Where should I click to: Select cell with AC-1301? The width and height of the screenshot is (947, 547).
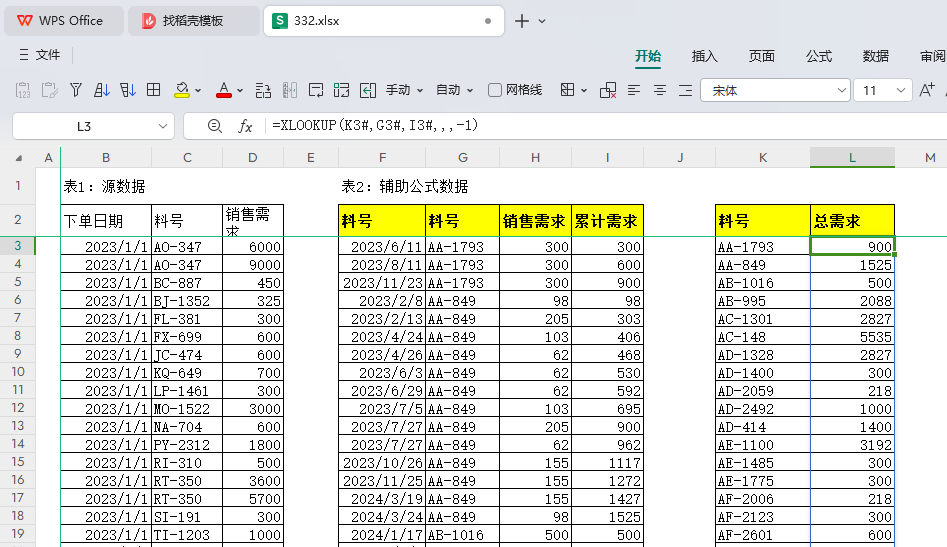763,319
